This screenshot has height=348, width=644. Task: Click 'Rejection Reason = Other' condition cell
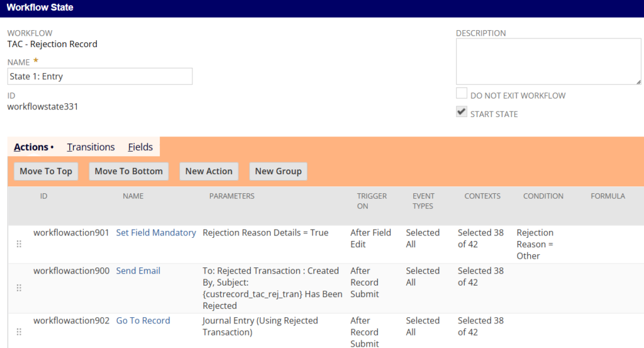click(535, 244)
